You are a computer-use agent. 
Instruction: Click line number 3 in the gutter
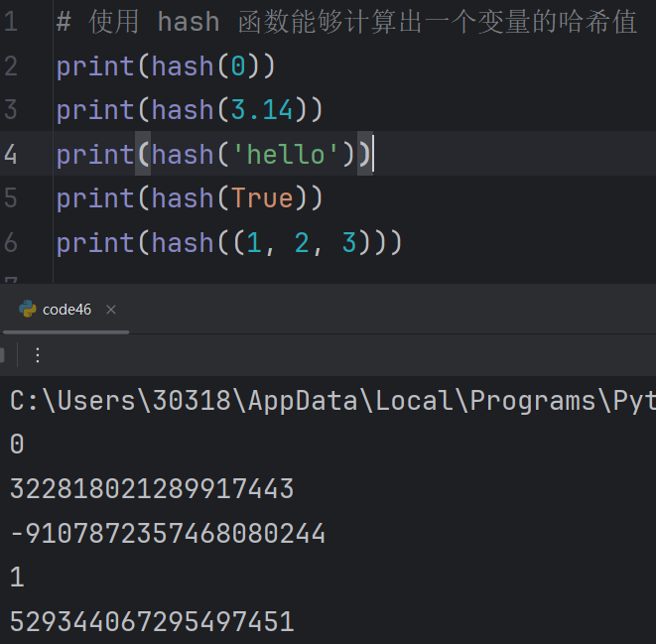[10, 110]
